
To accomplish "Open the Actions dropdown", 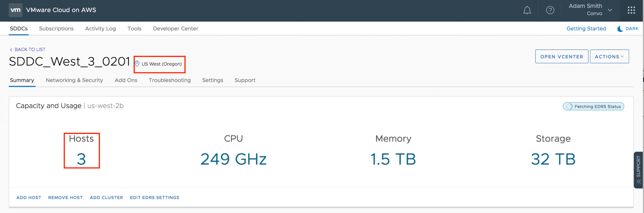I will pyautogui.click(x=609, y=57).
